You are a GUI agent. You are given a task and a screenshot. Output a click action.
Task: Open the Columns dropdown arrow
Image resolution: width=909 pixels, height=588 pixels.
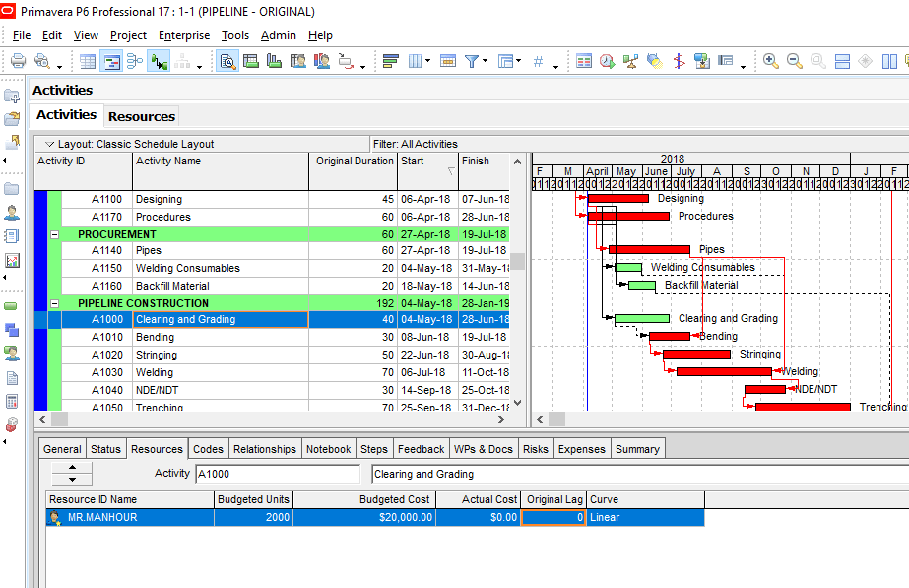427,60
